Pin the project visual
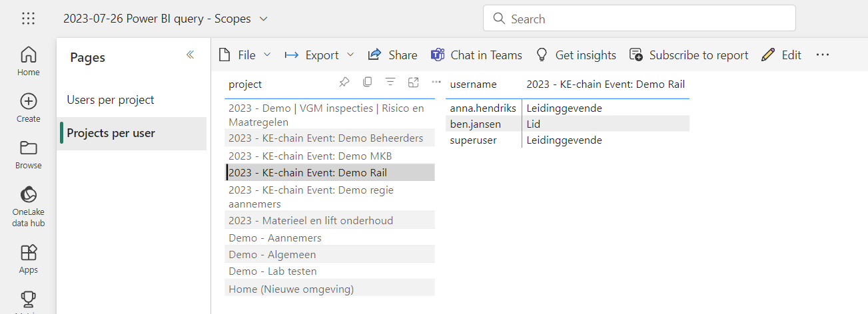Viewport: 868px width, 314px height. pyautogui.click(x=344, y=82)
